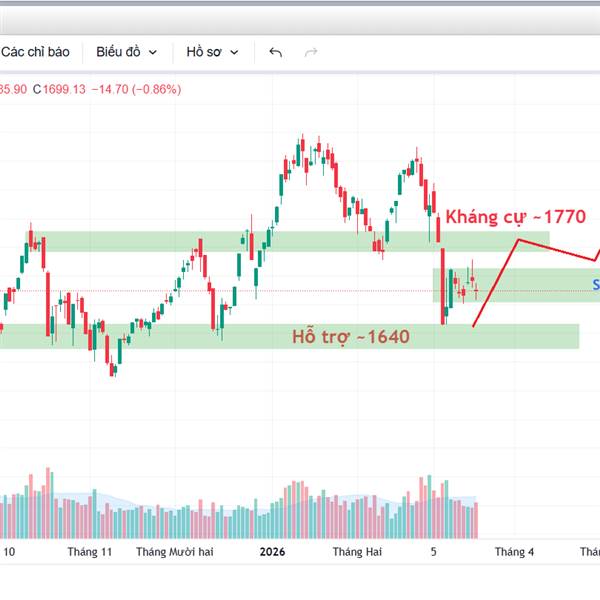600x600 pixels.
Task: Click the Tháng Mười hai axis label
Action: [175, 552]
